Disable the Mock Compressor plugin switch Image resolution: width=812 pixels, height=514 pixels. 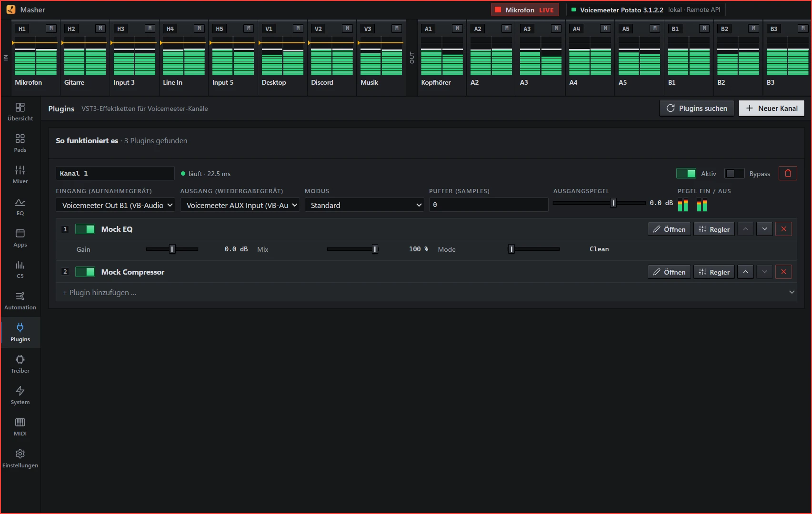pos(85,272)
